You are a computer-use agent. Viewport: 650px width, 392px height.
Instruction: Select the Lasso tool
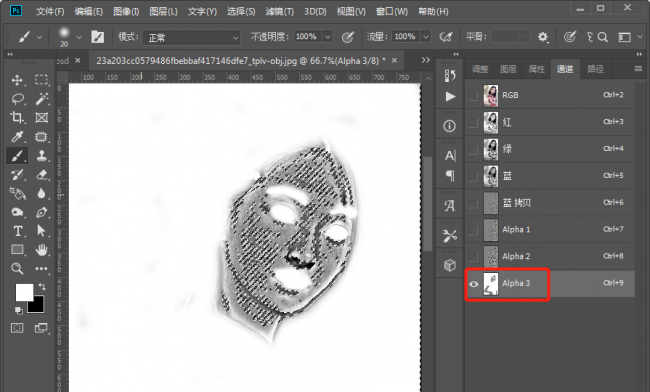[x=17, y=99]
